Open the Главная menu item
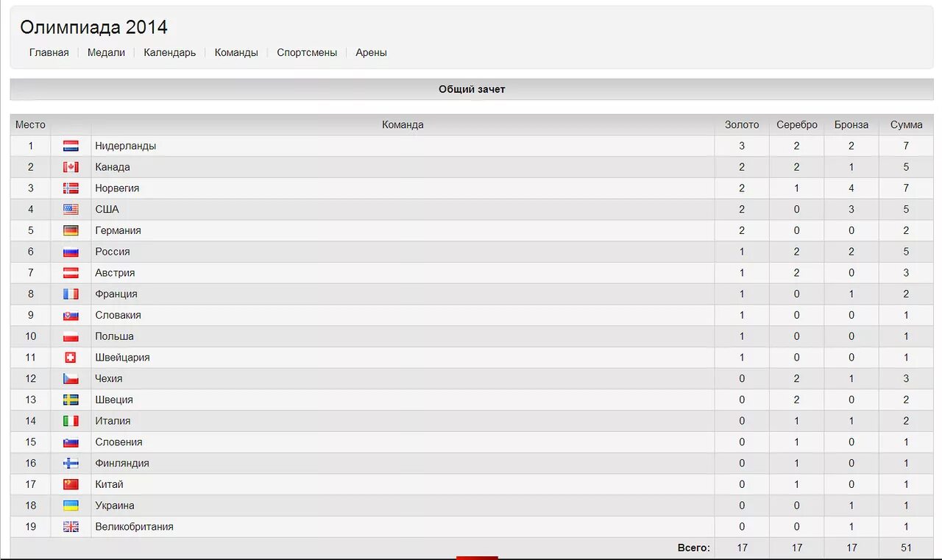The height and width of the screenshot is (560, 942). (x=49, y=52)
